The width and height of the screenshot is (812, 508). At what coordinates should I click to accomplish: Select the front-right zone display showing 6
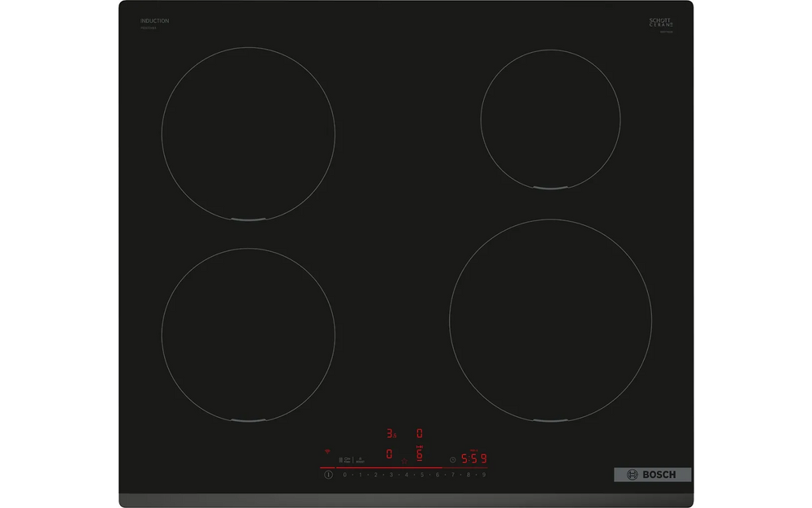[x=420, y=454]
